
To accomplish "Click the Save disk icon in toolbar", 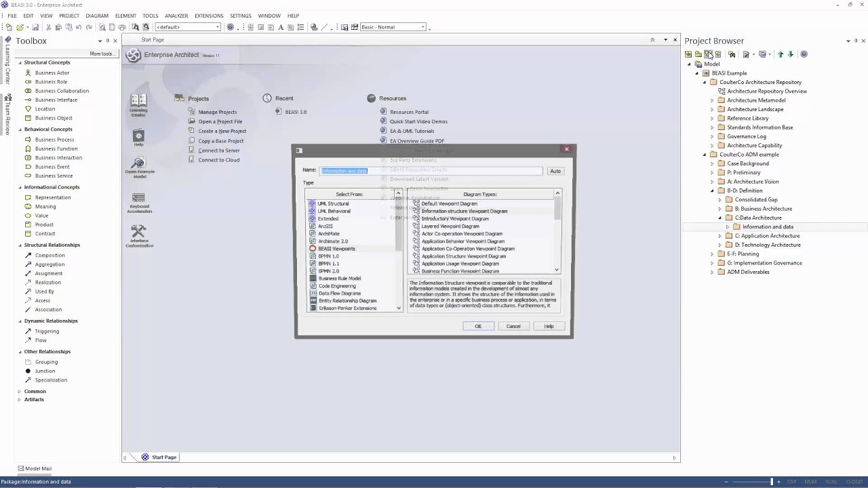I will click(35, 27).
